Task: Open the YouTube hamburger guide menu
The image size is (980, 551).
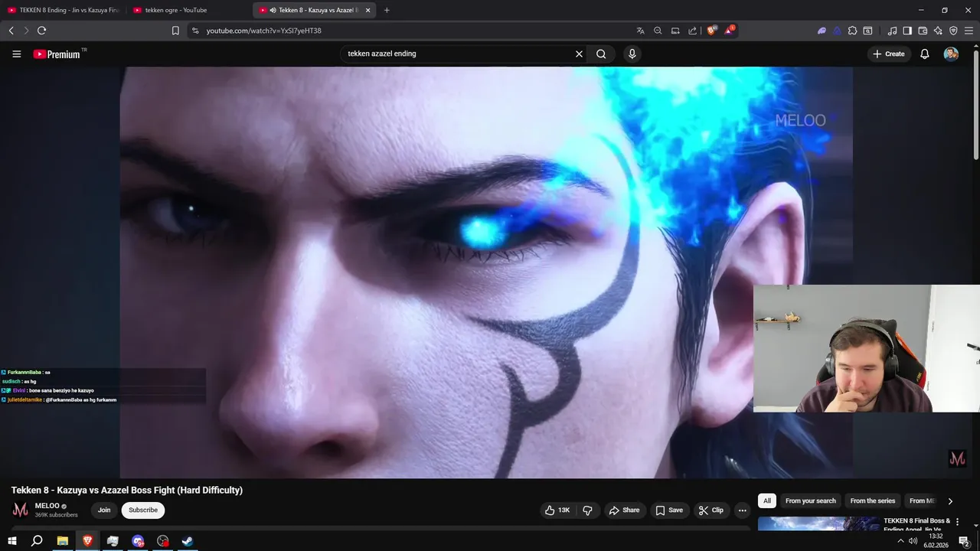Action: pos(16,54)
